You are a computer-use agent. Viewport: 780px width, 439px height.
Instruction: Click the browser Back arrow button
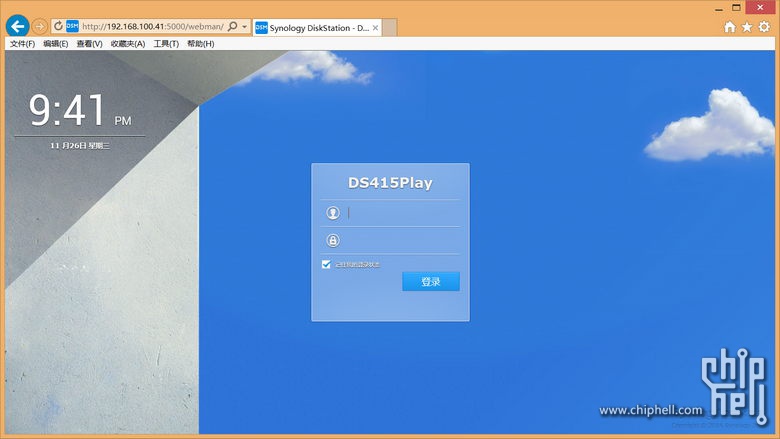click(x=18, y=26)
